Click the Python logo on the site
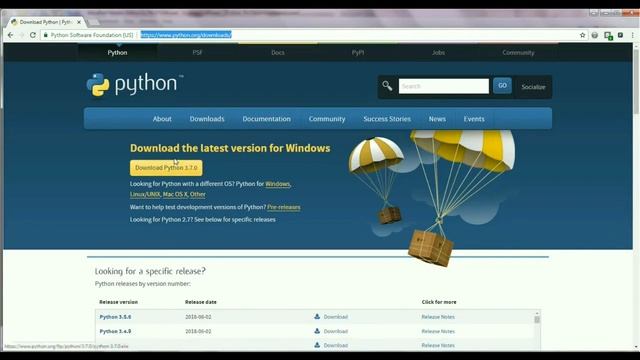Screen dimensions: 640x360 click(x=134, y=84)
